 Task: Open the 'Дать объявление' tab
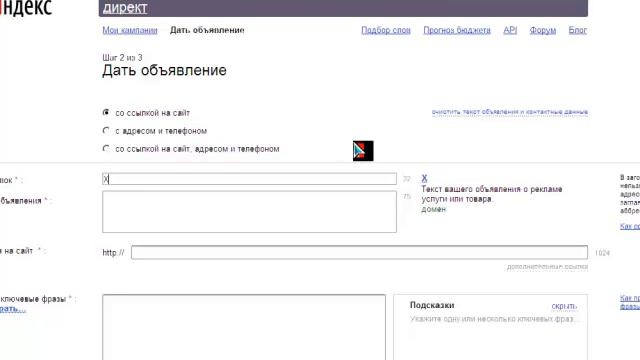click(x=207, y=30)
